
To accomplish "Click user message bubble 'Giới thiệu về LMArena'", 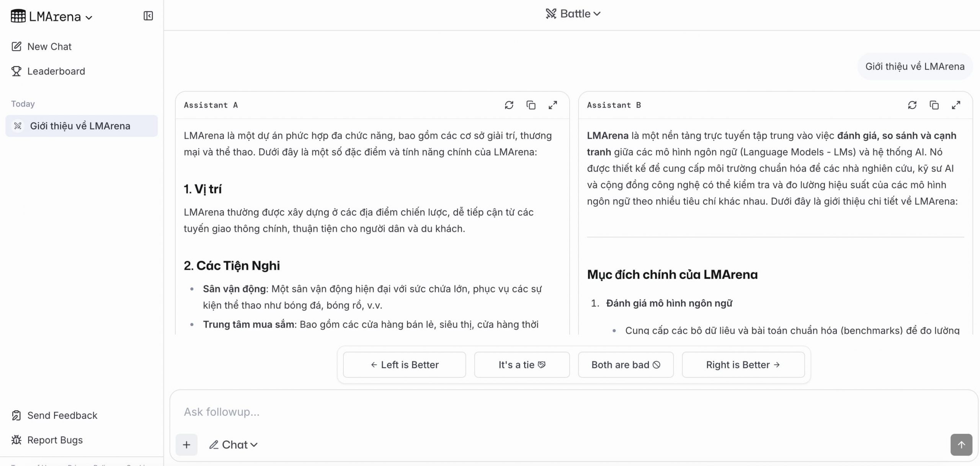I will [x=915, y=66].
